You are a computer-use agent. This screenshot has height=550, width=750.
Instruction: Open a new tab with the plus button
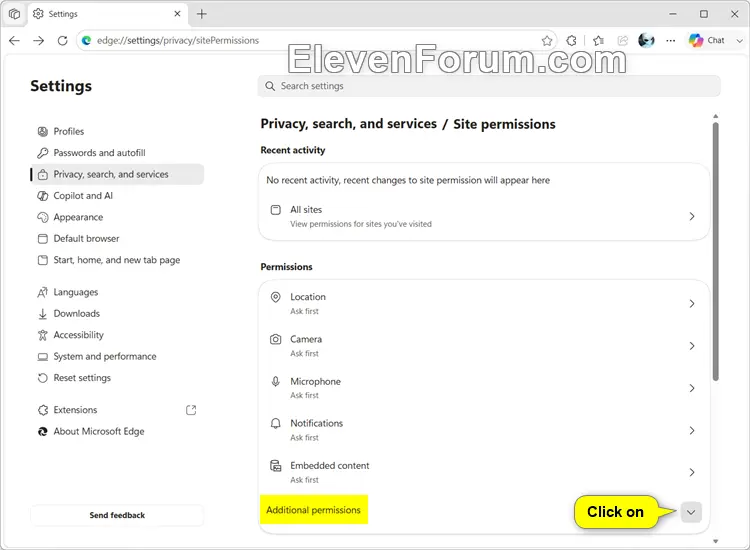coord(202,14)
